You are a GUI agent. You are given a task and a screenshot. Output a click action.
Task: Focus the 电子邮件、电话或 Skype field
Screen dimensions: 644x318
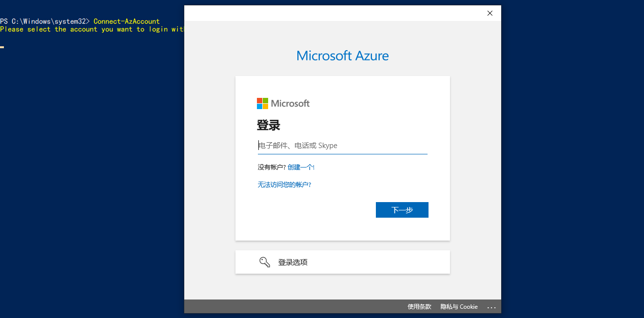point(342,146)
